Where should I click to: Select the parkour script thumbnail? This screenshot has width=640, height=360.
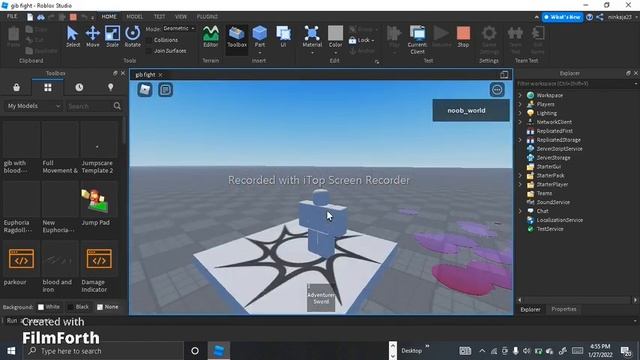[x=21, y=259]
